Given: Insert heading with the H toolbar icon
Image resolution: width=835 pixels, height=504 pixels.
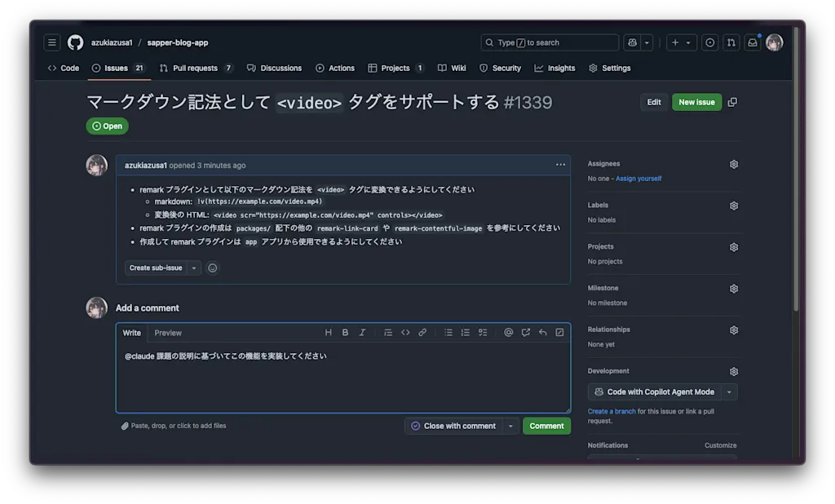Looking at the screenshot, I should coord(328,333).
